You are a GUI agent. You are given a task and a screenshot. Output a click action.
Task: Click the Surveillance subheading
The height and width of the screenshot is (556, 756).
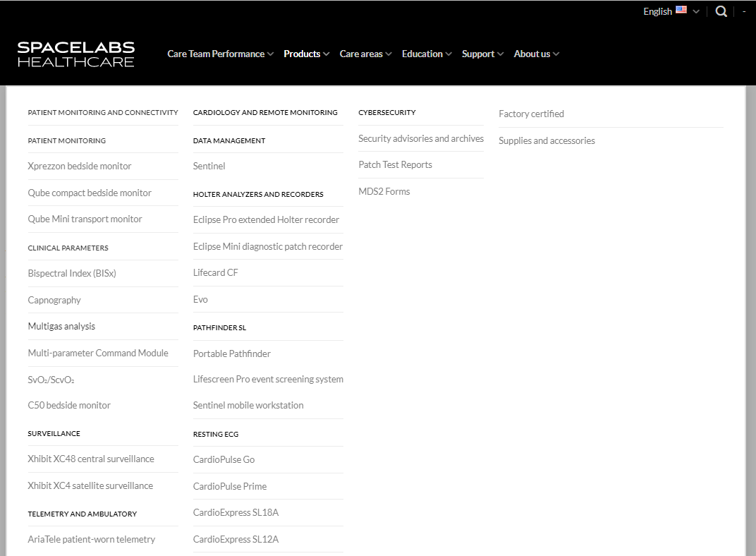click(x=54, y=433)
